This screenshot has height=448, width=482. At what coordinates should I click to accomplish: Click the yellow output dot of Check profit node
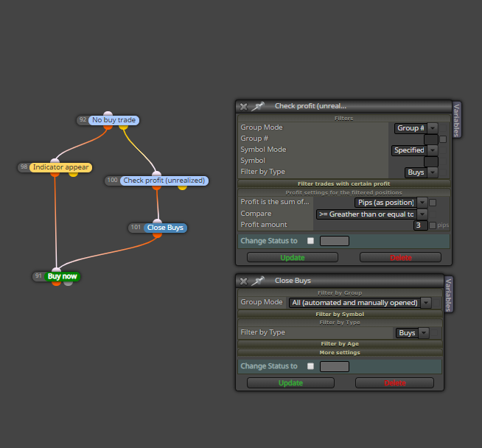(182, 187)
